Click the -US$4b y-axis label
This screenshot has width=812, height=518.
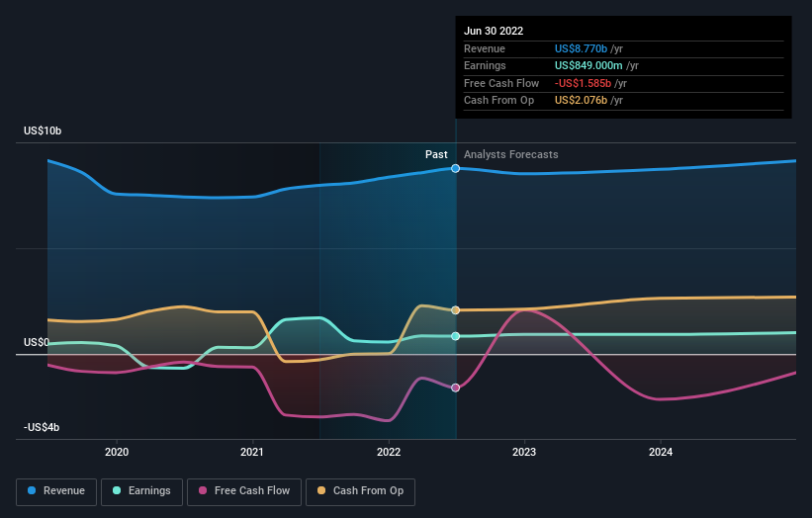[42, 427]
